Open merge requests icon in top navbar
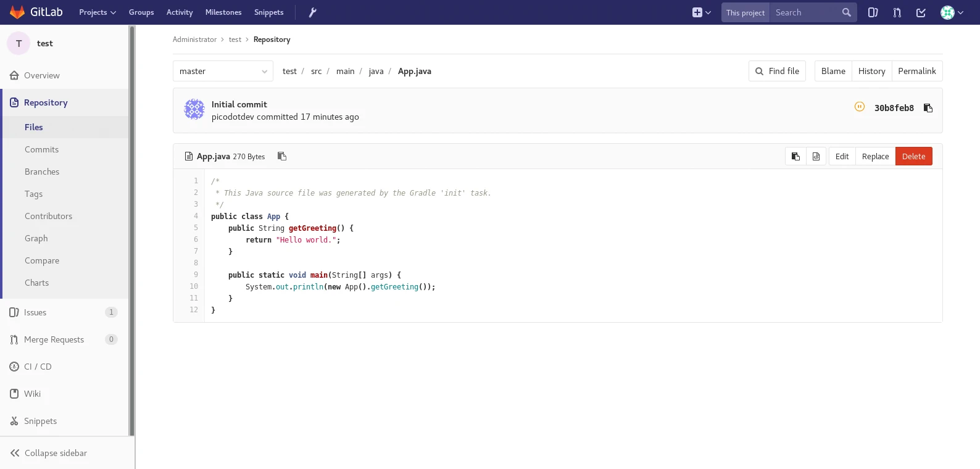980x469 pixels. [897, 12]
